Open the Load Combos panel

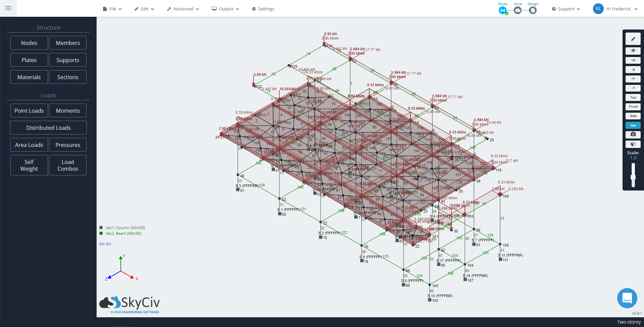[68, 165]
